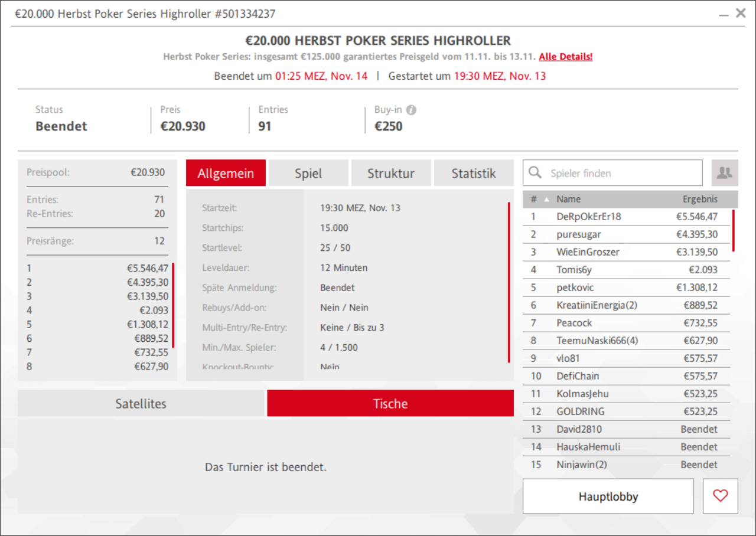Sort players by rank arrow

[x=546, y=200]
